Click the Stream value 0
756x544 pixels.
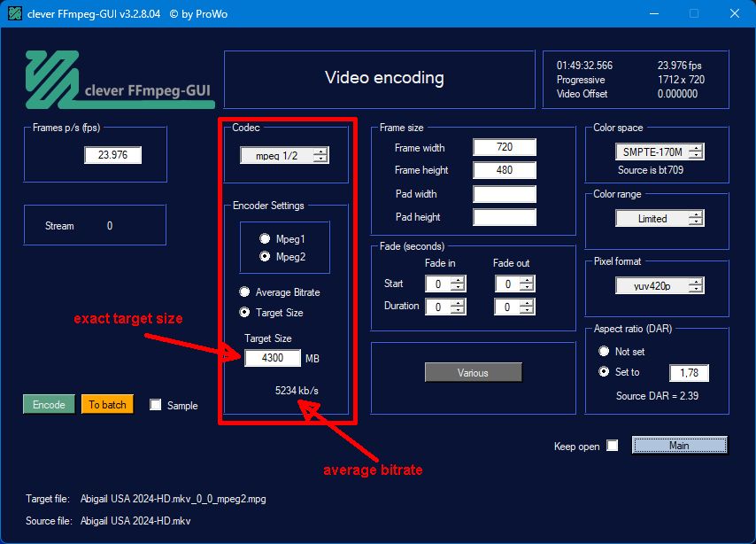point(110,225)
